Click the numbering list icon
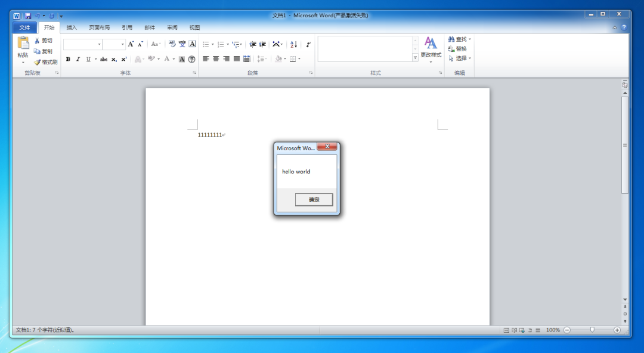644x353 pixels. pyautogui.click(x=221, y=44)
